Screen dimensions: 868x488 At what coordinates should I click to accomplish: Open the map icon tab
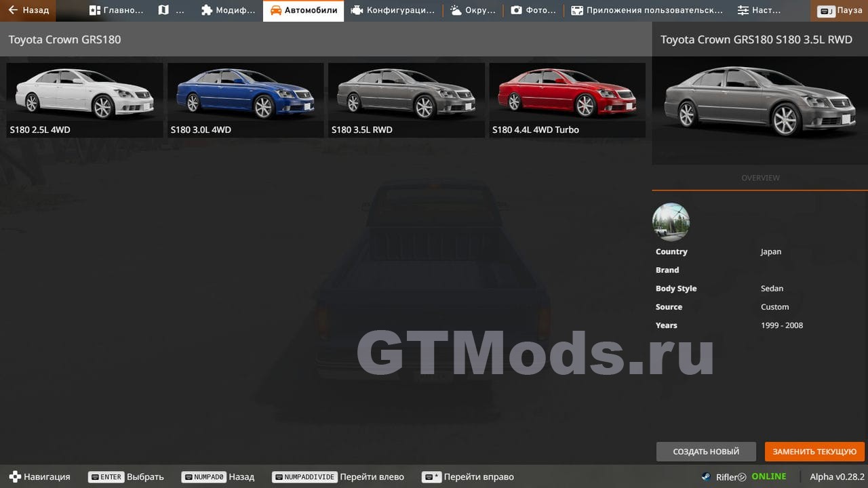[171, 11]
